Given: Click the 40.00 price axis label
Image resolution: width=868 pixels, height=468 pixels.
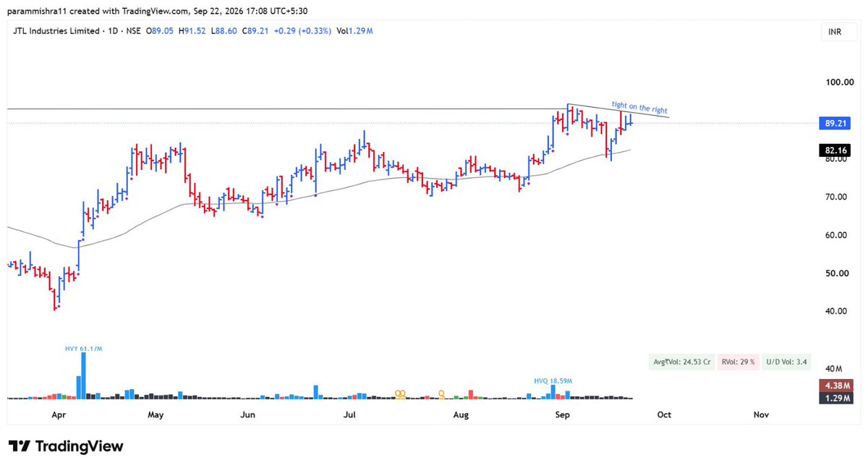Looking at the screenshot, I should [838, 311].
